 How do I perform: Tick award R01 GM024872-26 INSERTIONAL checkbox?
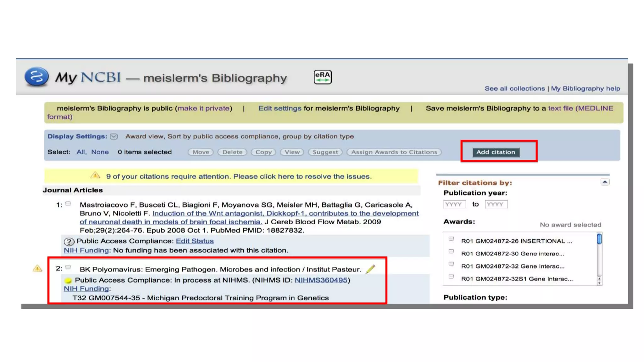click(x=451, y=239)
